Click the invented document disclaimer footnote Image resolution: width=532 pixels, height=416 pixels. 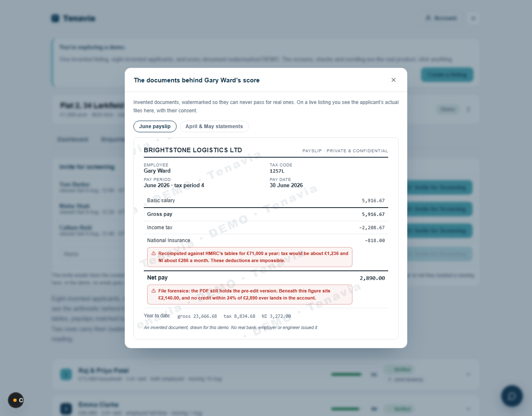(x=231, y=327)
